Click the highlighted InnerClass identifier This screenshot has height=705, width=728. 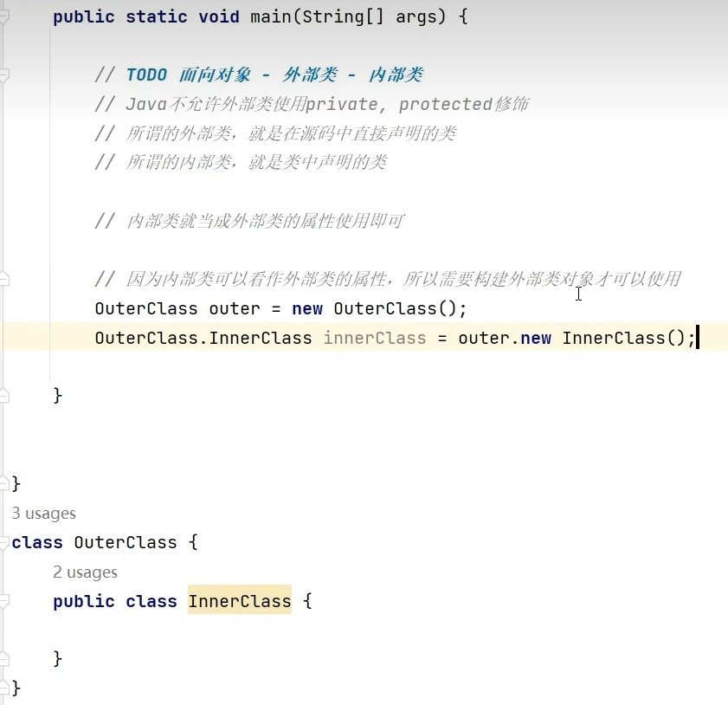click(x=240, y=601)
